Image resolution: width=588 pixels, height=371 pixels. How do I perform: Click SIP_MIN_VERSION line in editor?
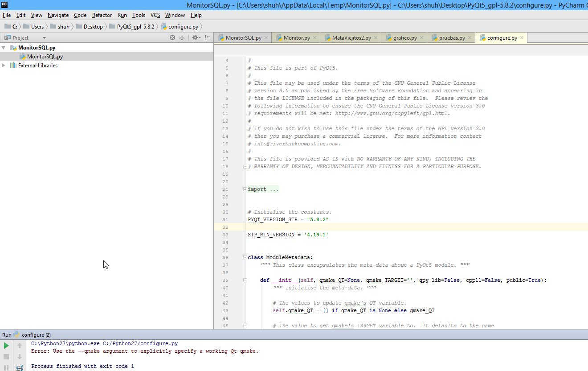coord(288,235)
